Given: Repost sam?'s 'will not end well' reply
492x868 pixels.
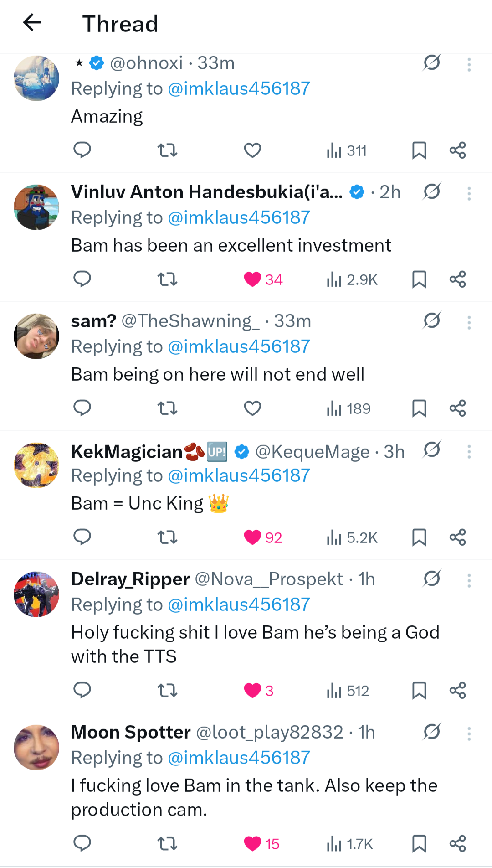Looking at the screenshot, I should [167, 408].
